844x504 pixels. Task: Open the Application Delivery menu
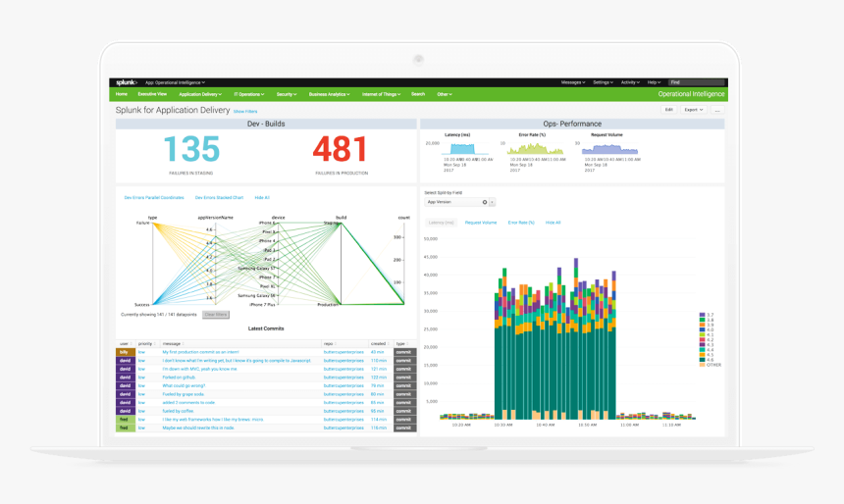tap(200, 94)
